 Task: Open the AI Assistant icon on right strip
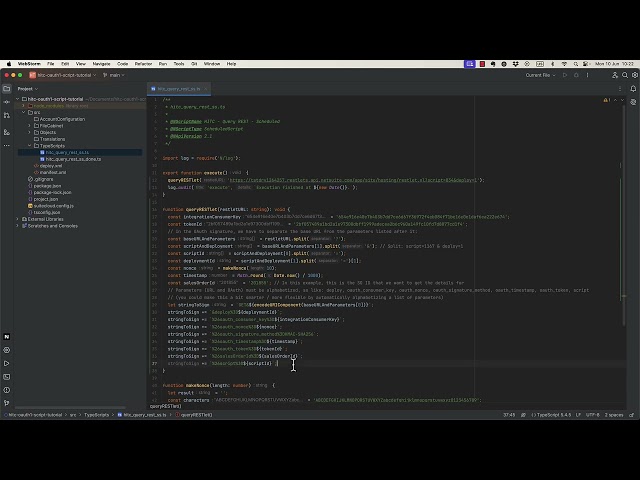coord(633,102)
